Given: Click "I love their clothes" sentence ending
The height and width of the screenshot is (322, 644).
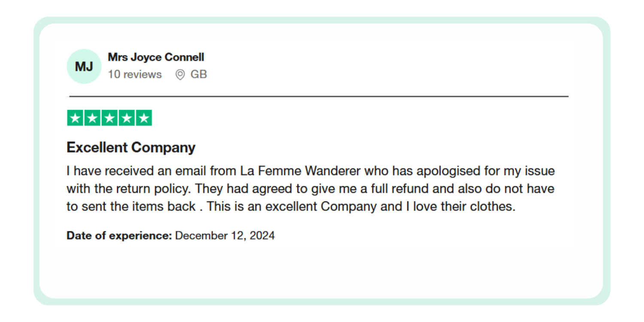Looking at the screenshot, I should tap(459, 206).
